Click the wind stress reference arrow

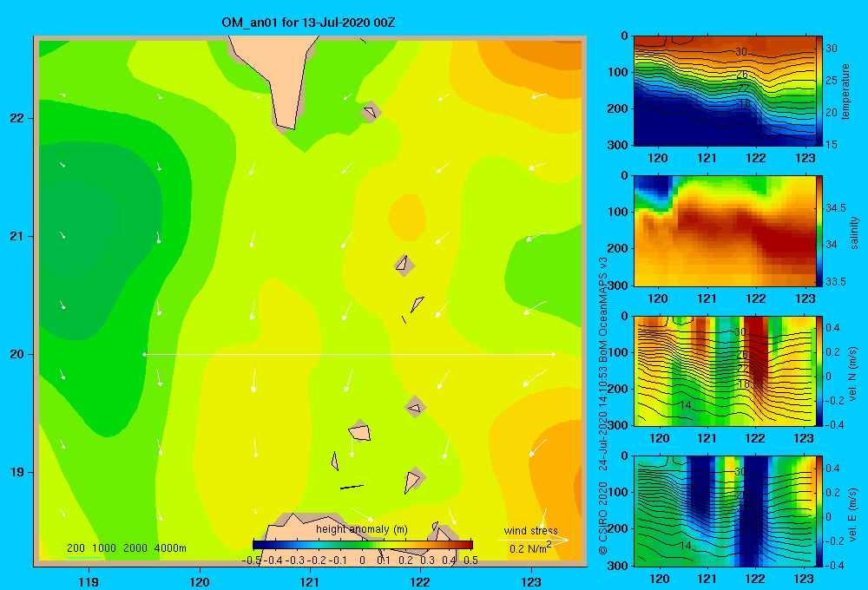pos(533,540)
